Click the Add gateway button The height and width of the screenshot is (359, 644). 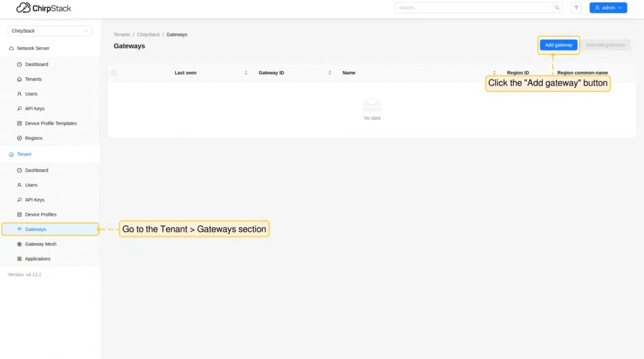click(558, 45)
